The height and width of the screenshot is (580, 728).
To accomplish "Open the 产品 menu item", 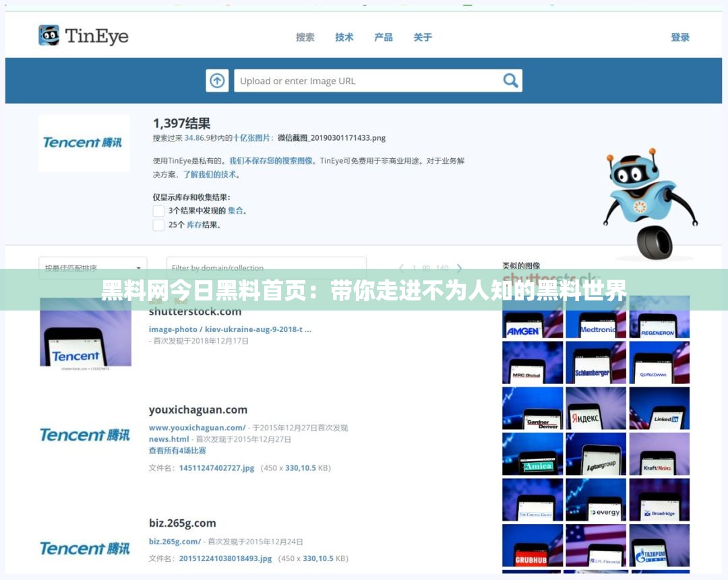I will tap(384, 37).
